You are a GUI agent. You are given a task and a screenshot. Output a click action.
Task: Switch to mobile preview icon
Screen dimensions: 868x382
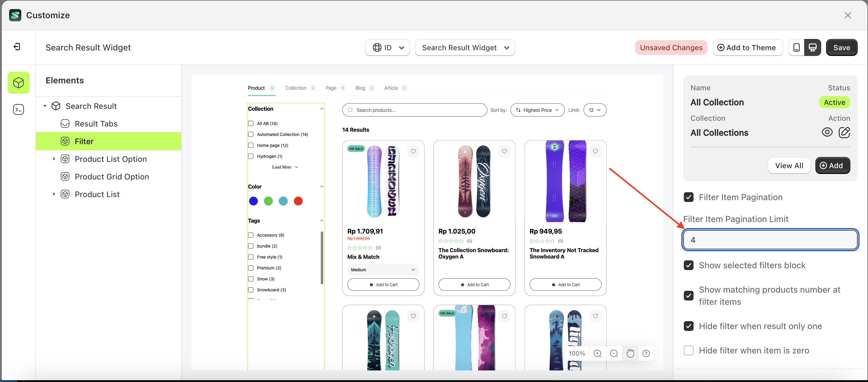tap(796, 47)
